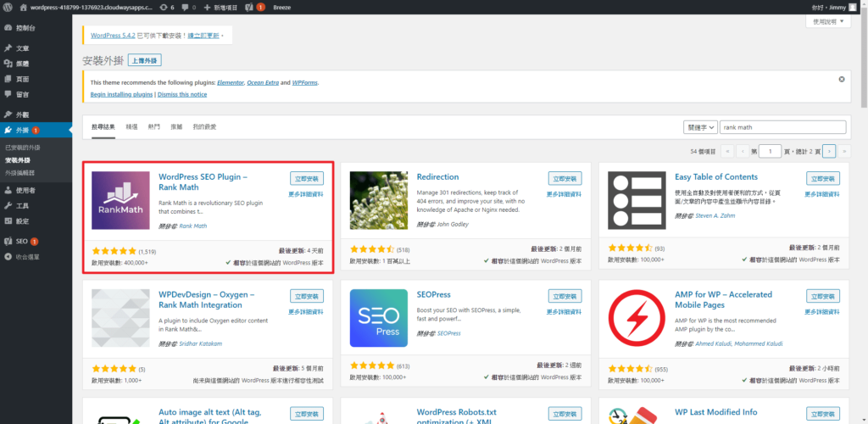Open updates indicator showing 6
The width and height of the screenshot is (868, 424).
pos(167,8)
